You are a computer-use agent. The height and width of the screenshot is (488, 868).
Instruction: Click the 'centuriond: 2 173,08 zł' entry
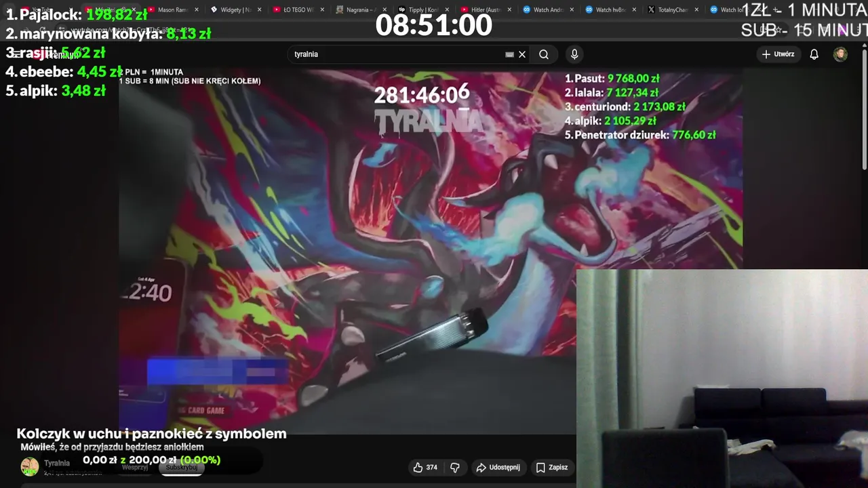point(625,106)
